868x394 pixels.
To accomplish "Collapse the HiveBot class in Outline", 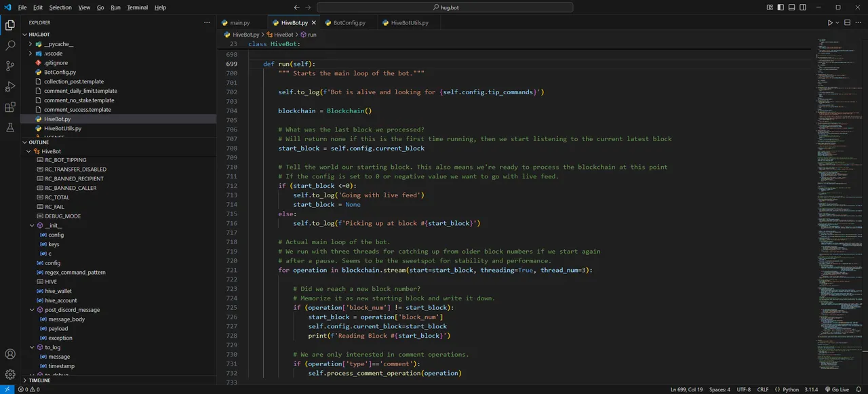I will point(28,151).
